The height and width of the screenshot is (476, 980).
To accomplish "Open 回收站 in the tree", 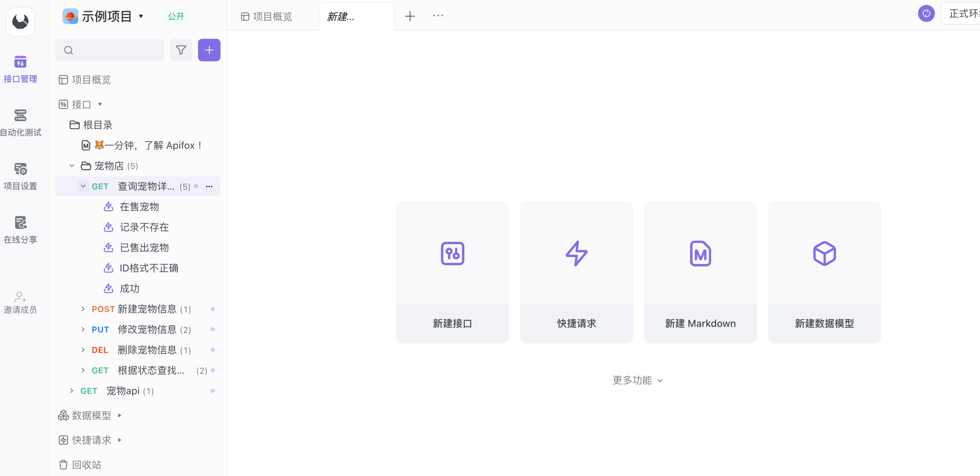I will (86, 465).
